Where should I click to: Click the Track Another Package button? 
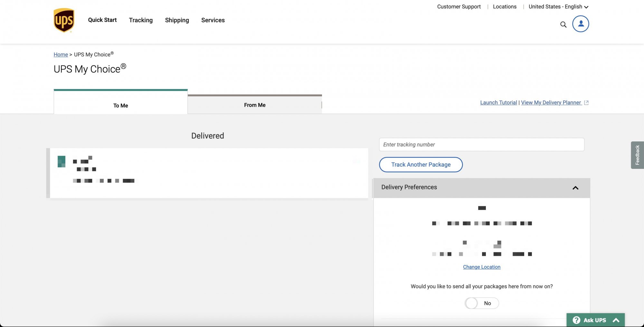pos(421,165)
